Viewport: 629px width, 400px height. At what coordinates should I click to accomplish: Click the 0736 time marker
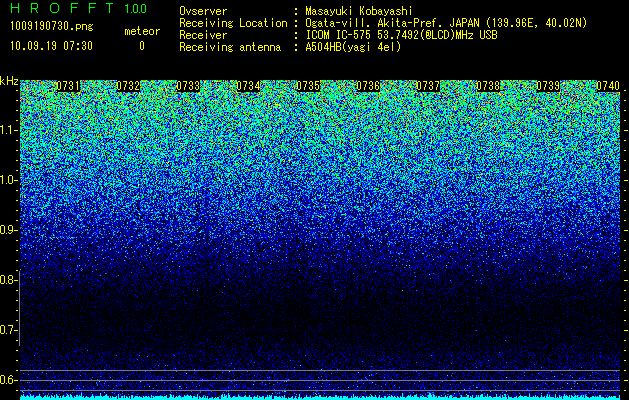click(x=368, y=86)
